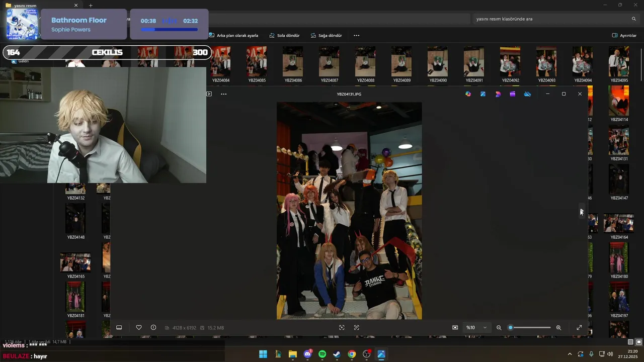Image resolution: width=644 pixels, height=362 pixels.
Task: Open the Windows Start button
Action: coord(263,354)
